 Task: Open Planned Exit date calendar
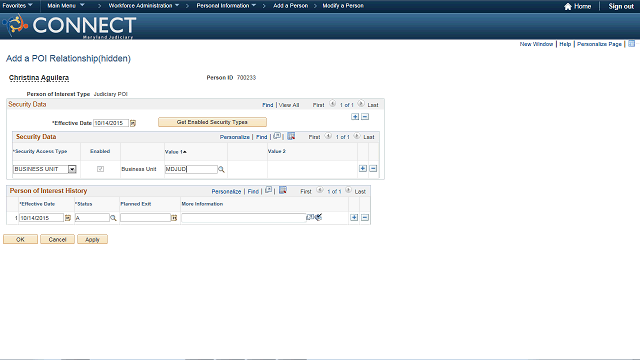click(174, 218)
